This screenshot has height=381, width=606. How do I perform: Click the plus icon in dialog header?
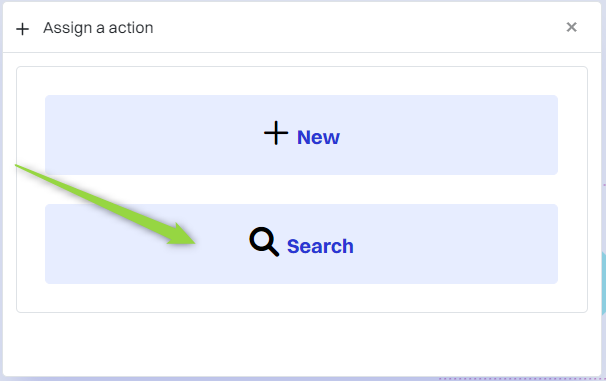22,29
